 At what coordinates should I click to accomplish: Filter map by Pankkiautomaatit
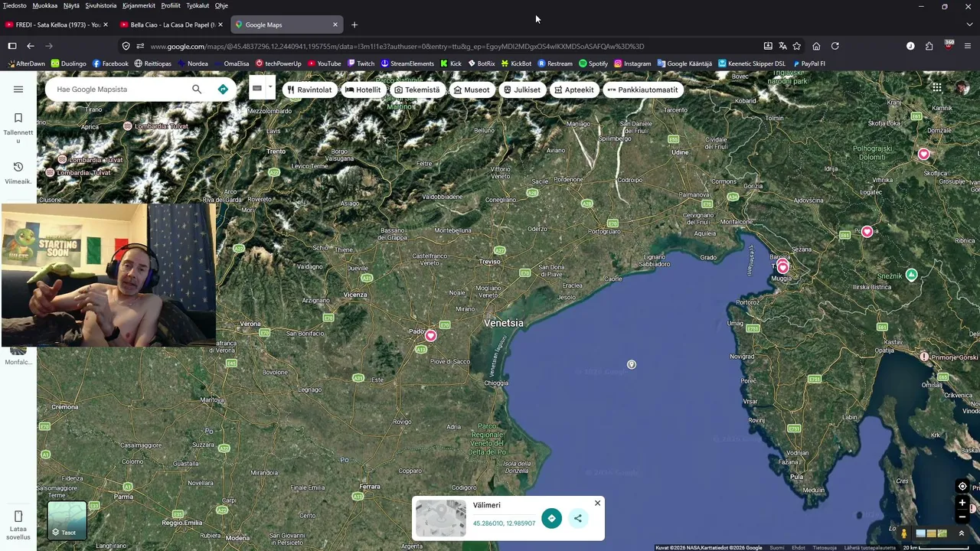642,90
